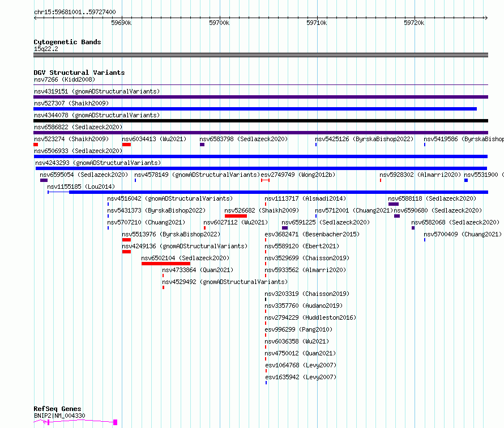504x428 pixels.
Task: Select nsv4243293 gnomAD variant label
Action: (98, 163)
